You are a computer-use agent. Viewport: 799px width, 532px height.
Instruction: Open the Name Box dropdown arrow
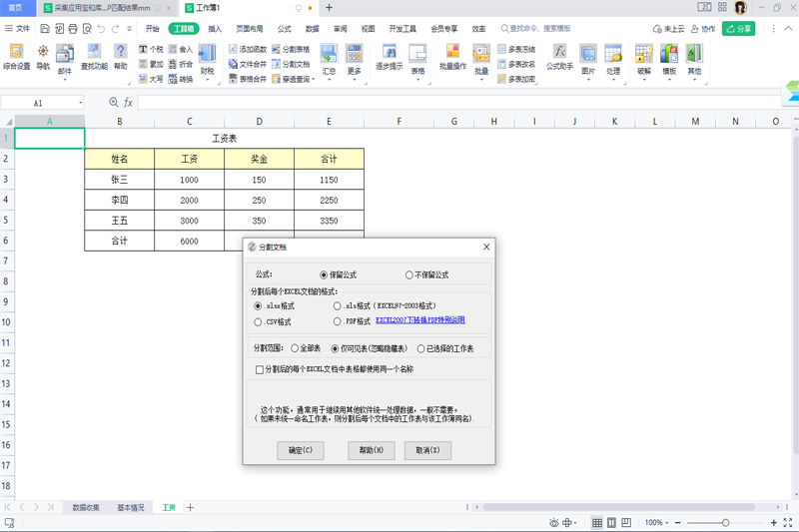80,103
